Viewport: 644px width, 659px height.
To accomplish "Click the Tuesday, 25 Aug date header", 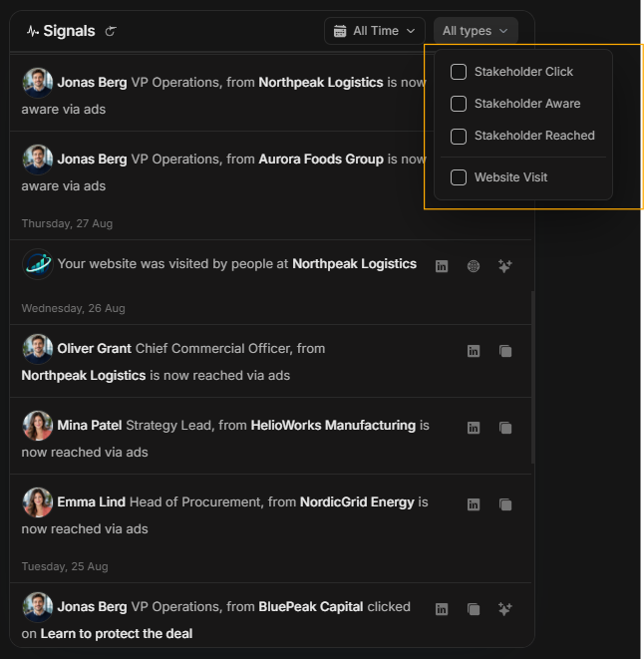I will click(x=65, y=566).
